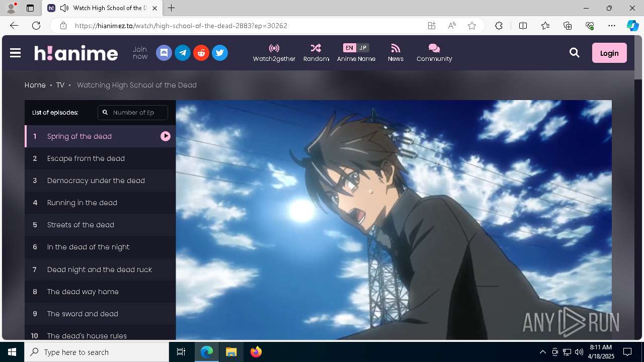
Task: Open browser Collections
Action: [568, 26]
